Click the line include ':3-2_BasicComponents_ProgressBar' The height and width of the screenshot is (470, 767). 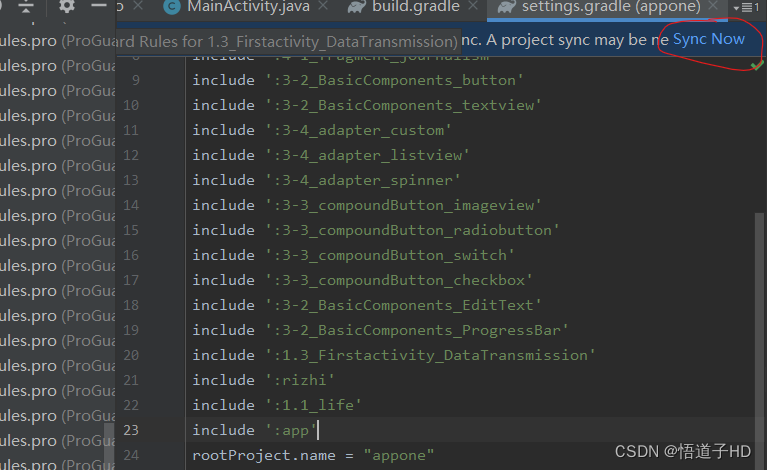pyautogui.click(x=380, y=330)
